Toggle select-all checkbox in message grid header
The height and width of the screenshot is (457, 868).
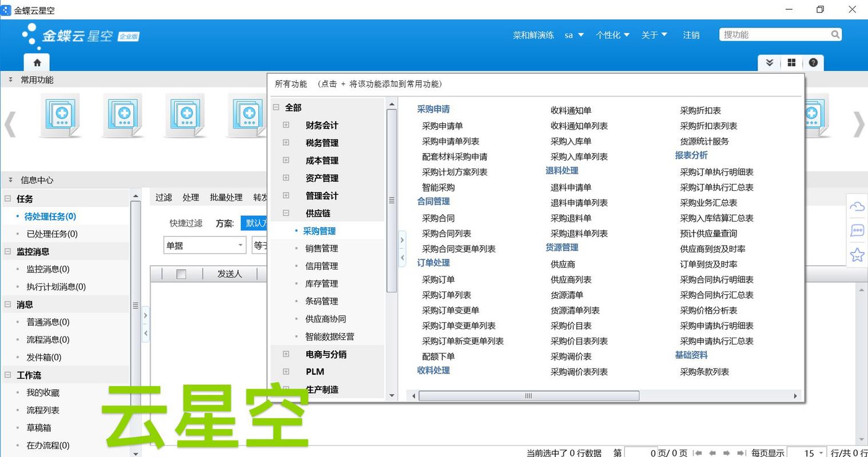point(181,274)
